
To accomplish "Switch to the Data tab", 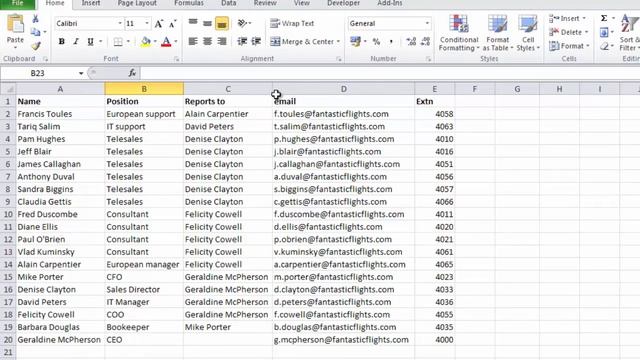I will 229,4.
